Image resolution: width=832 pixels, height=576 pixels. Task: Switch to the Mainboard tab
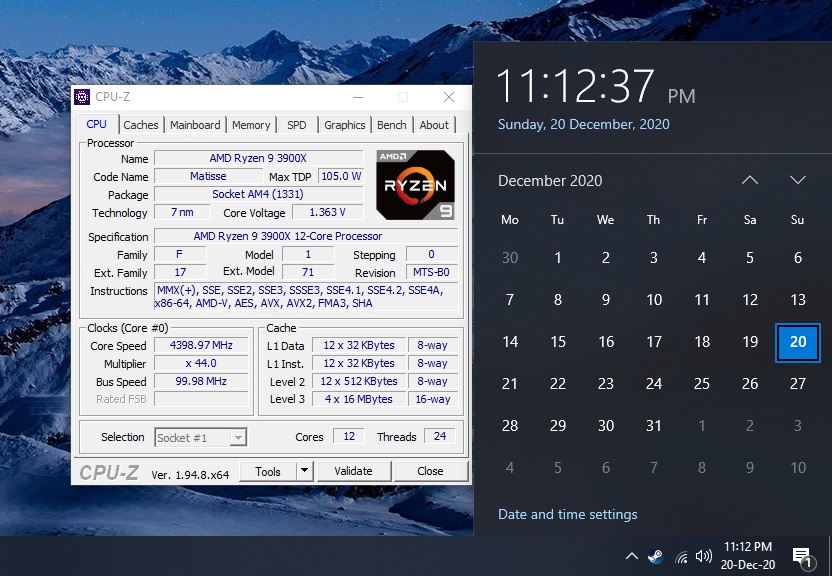(195, 125)
